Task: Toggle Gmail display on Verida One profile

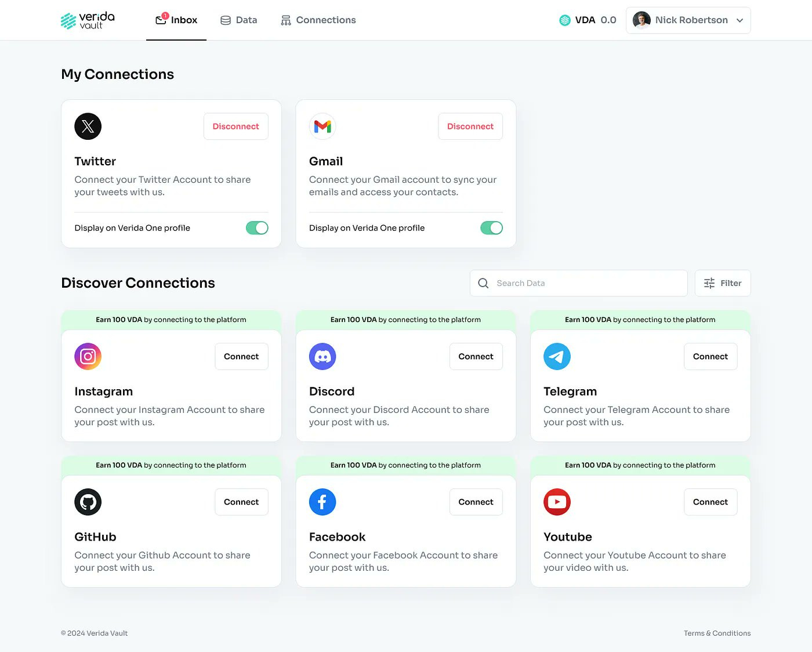Action: [x=491, y=228]
